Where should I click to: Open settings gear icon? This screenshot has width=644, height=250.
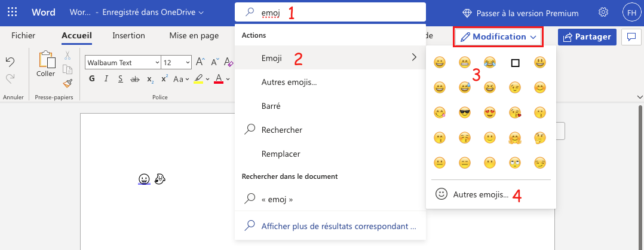603,13
